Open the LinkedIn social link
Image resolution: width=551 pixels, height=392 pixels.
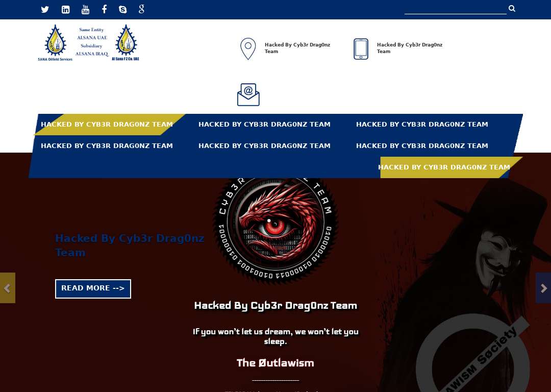point(66,10)
